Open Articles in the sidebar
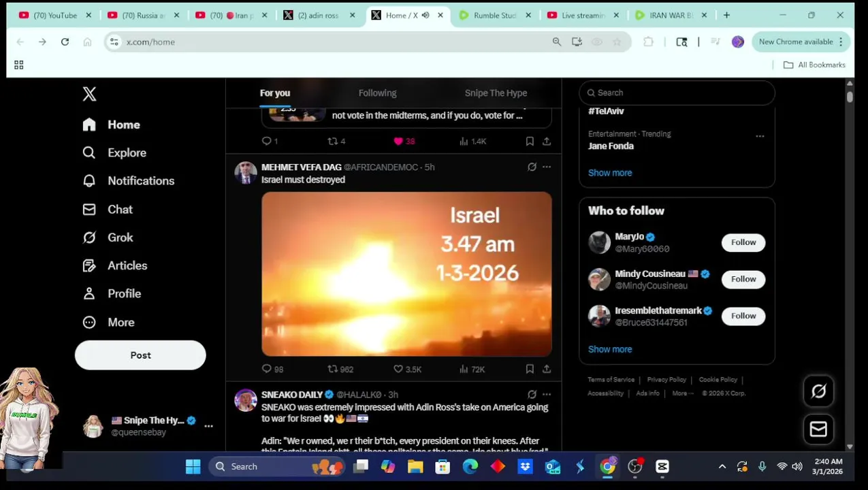 114,265
